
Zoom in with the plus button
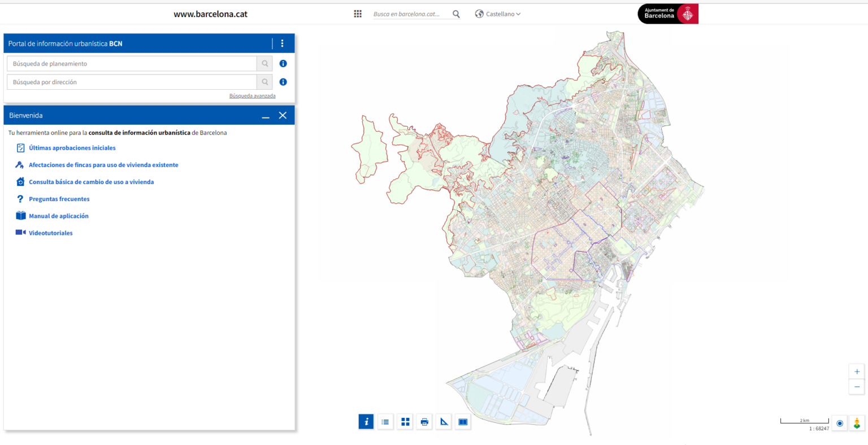(856, 371)
